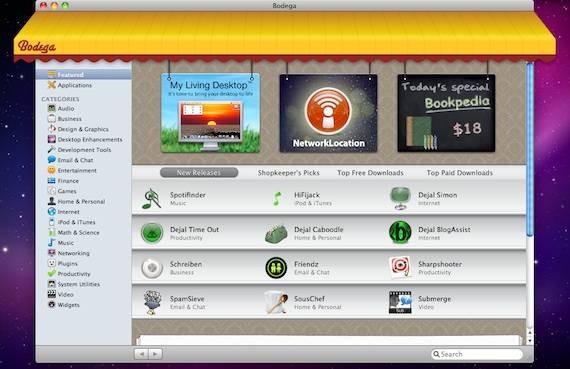Click the SpamSieve app icon

[x=152, y=302]
